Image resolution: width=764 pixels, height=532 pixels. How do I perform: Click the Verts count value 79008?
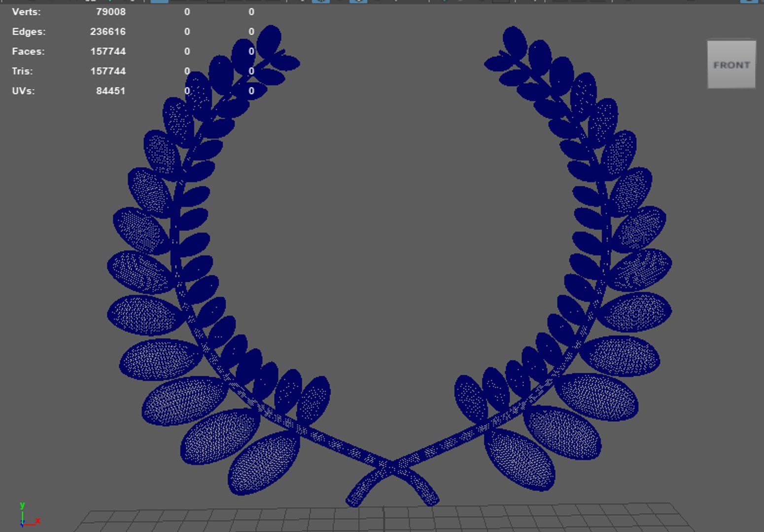110,12
